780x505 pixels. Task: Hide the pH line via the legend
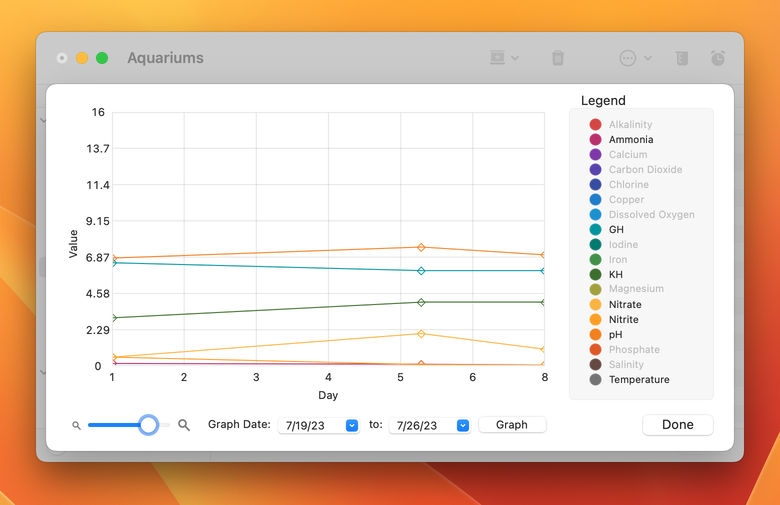pos(615,335)
